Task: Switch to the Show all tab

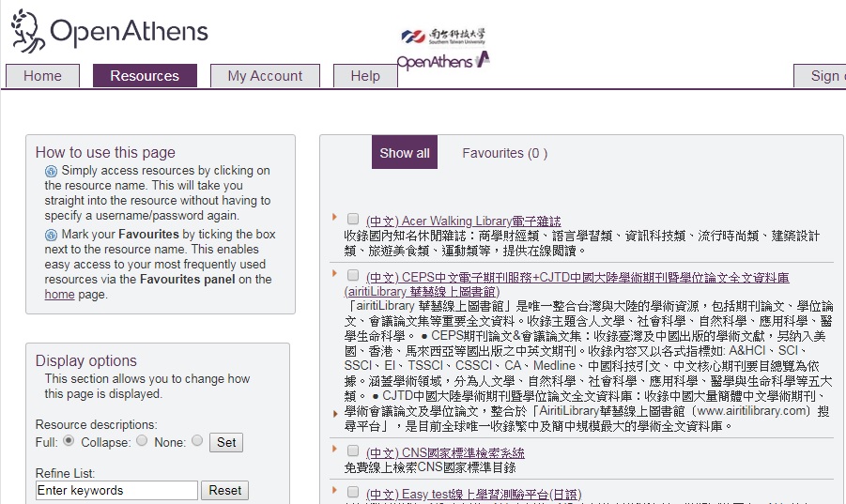Action: [x=405, y=153]
